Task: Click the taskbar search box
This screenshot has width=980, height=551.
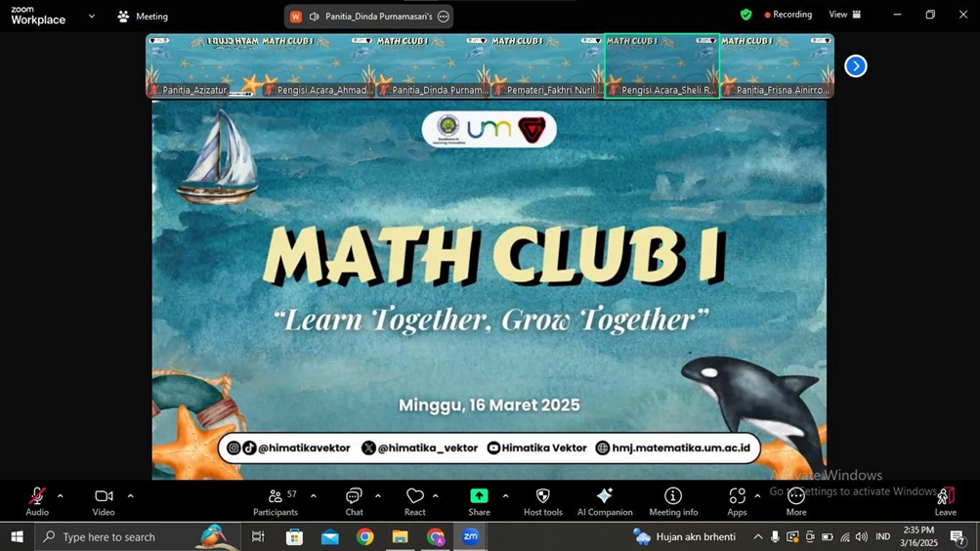Action: [x=136, y=536]
